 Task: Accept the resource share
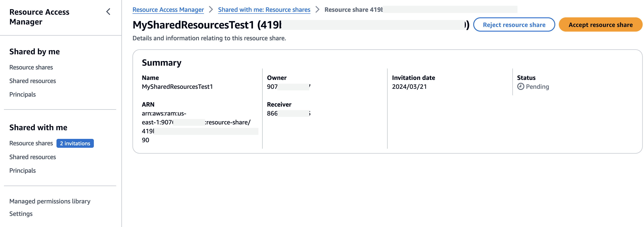click(x=600, y=25)
